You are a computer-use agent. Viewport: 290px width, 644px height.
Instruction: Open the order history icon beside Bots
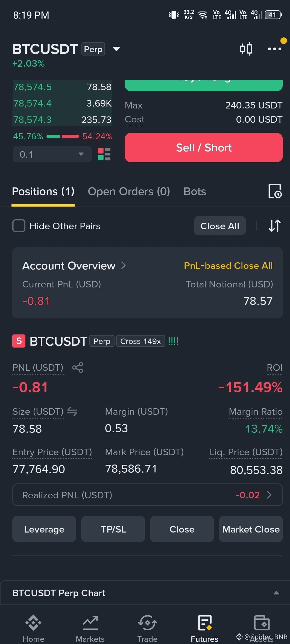275,191
